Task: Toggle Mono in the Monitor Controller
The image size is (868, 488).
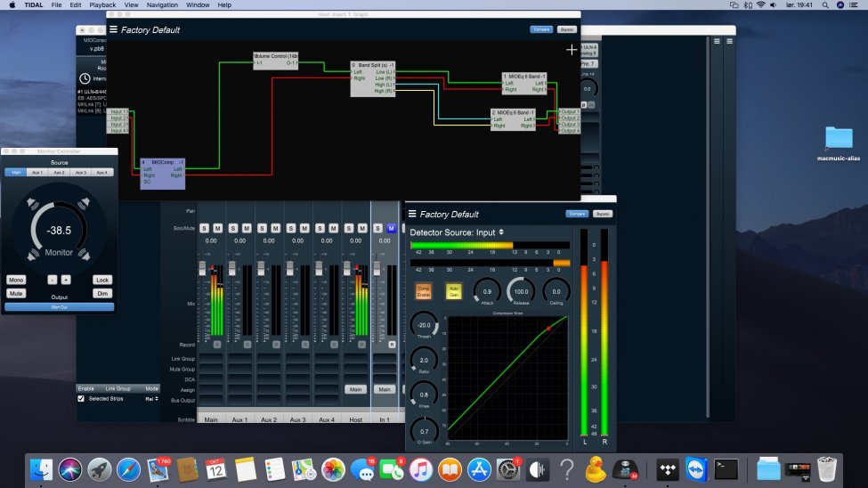Action: pos(16,280)
